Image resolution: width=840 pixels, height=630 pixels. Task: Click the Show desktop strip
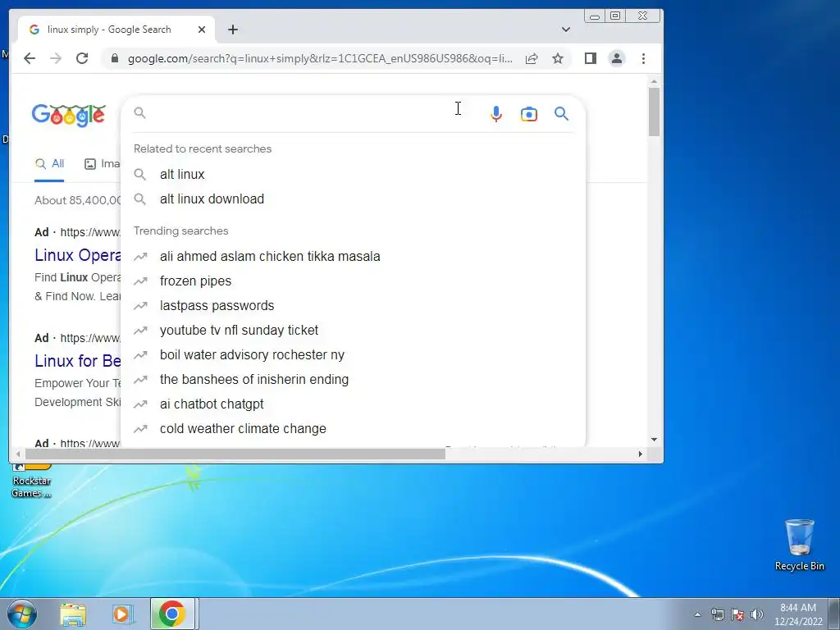834,614
